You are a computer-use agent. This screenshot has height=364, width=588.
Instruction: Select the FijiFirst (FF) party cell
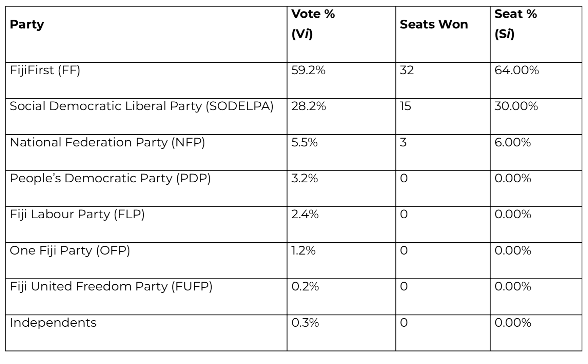[45, 70]
